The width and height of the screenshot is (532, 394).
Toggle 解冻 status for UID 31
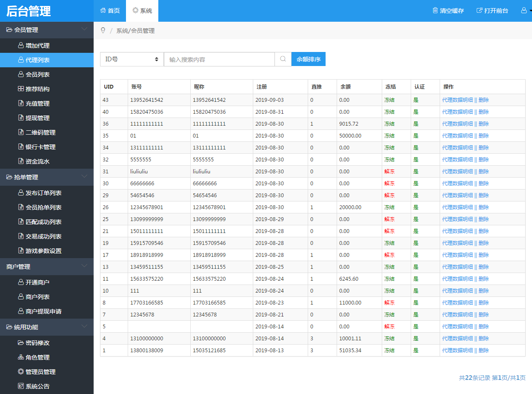(389, 172)
